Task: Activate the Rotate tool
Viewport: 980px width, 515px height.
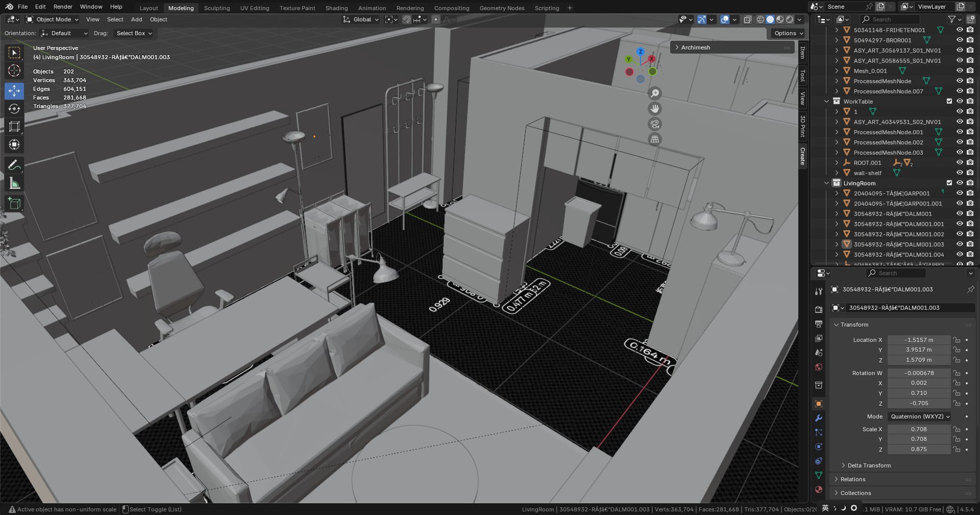Action: [14, 109]
